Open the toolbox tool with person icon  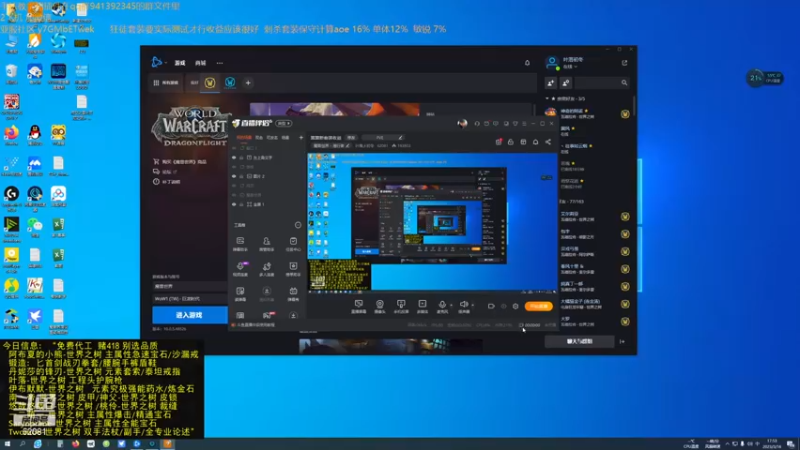tap(266, 243)
